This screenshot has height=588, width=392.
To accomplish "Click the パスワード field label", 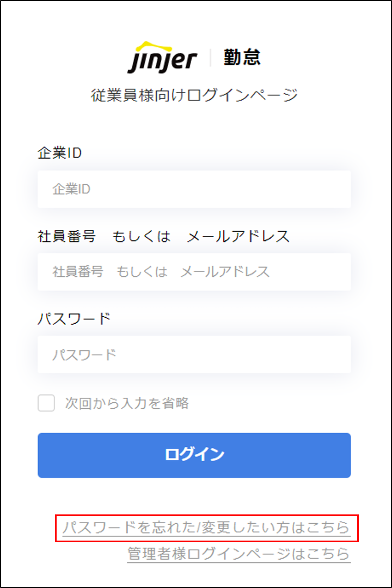I will point(74,318).
